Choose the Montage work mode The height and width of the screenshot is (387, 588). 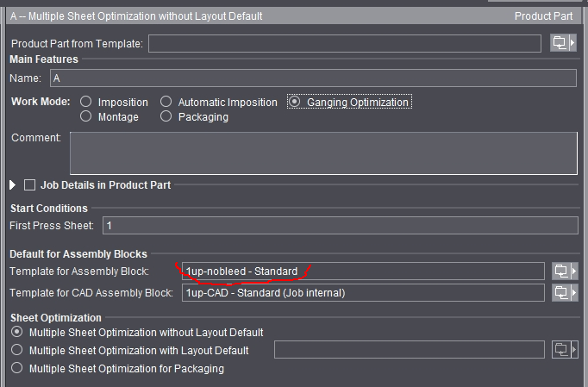tap(86, 116)
